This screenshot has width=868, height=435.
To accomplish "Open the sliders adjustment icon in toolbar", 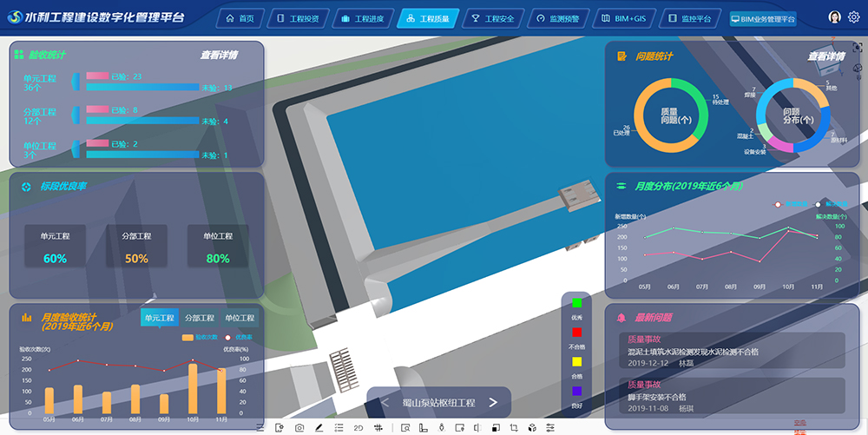I will [550, 428].
